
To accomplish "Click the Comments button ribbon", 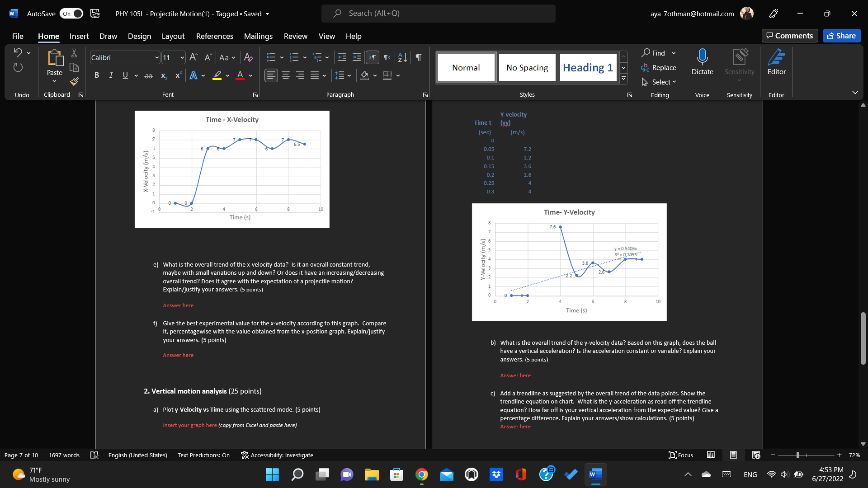I will [789, 35].
